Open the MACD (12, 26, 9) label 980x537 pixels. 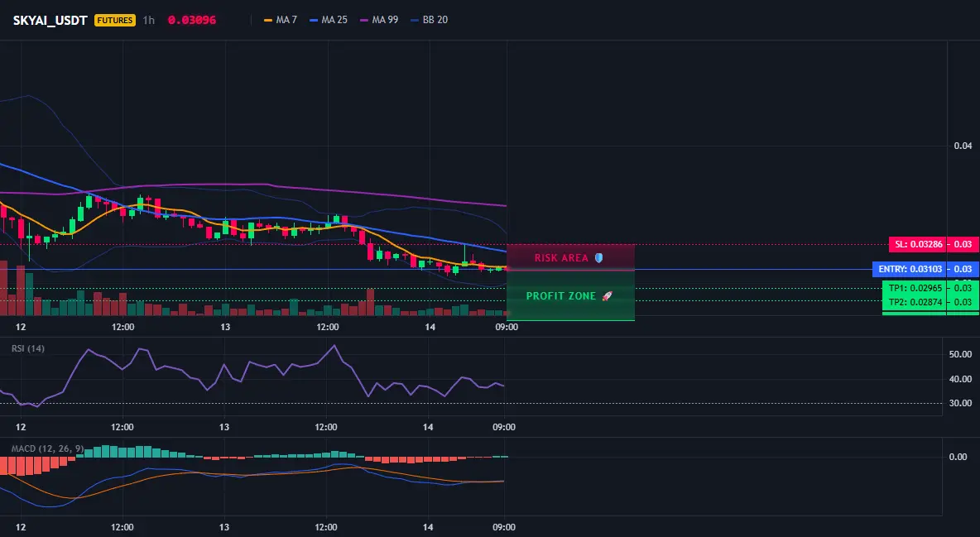pyautogui.click(x=47, y=448)
